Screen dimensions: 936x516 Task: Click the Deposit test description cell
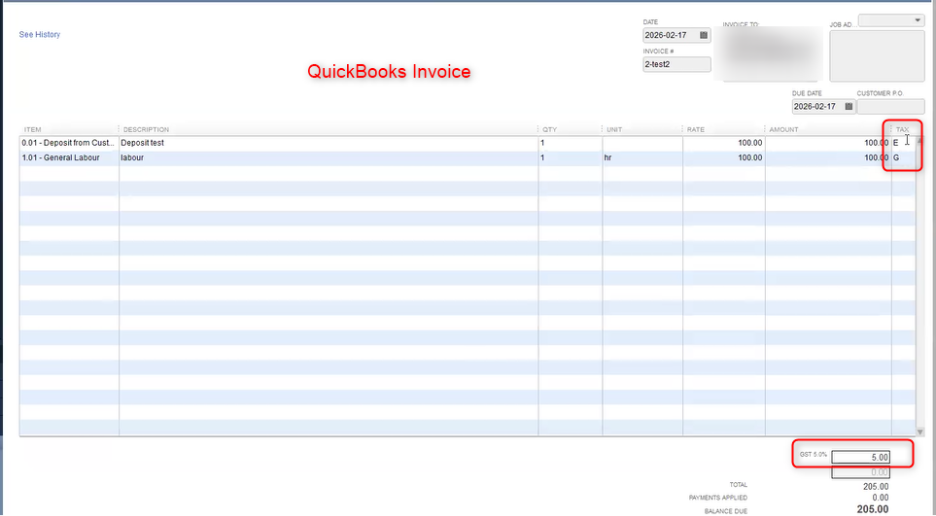pos(329,143)
